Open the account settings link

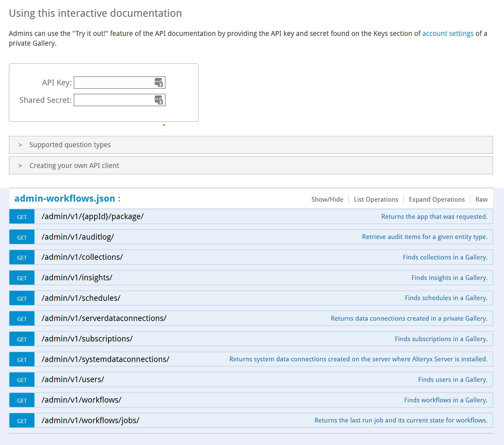448,33
